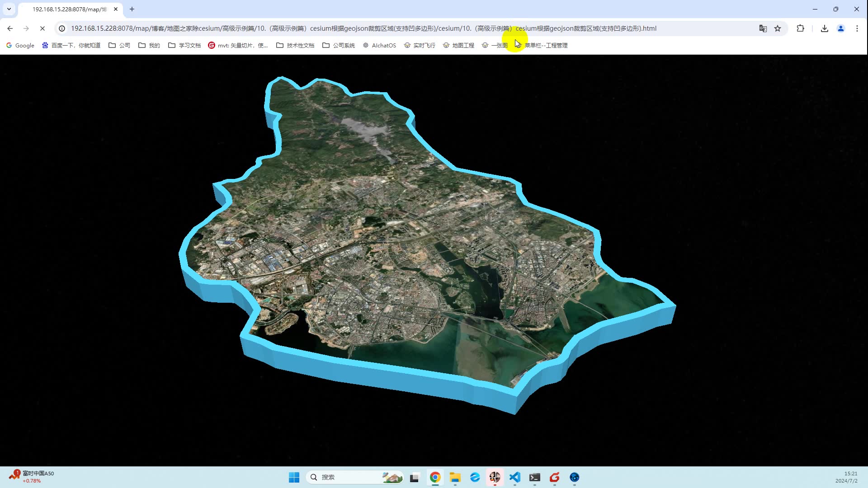Image resolution: width=868 pixels, height=488 pixels.
Task: Open the Chrome profile avatar
Action: point(841,28)
